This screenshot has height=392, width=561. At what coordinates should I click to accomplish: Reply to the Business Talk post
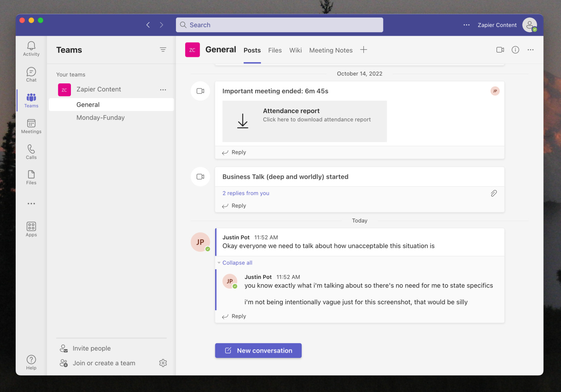234,206
